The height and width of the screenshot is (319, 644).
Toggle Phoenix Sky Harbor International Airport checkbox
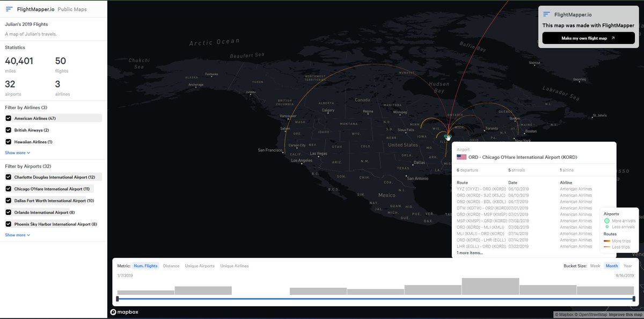point(8,224)
